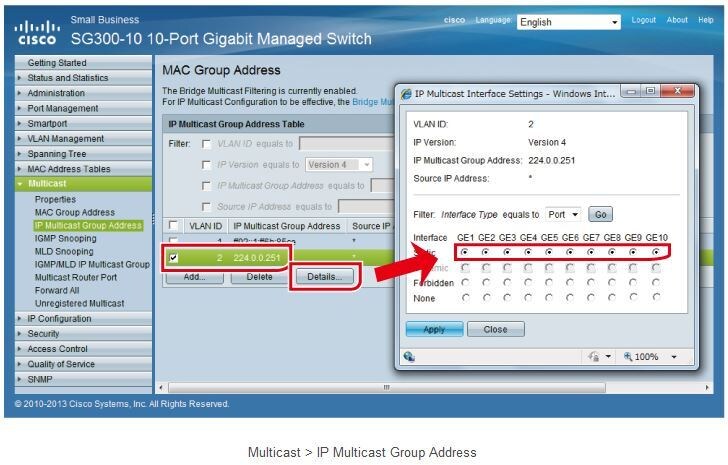Click the horizontal scrollbar left arrow
728x465 pixels.
(x=161, y=388)
